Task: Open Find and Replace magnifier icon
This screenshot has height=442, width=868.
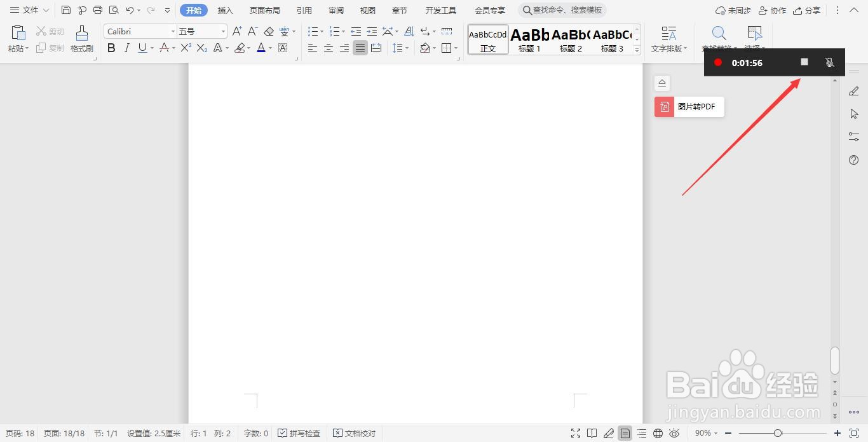Action: (719, 34)
